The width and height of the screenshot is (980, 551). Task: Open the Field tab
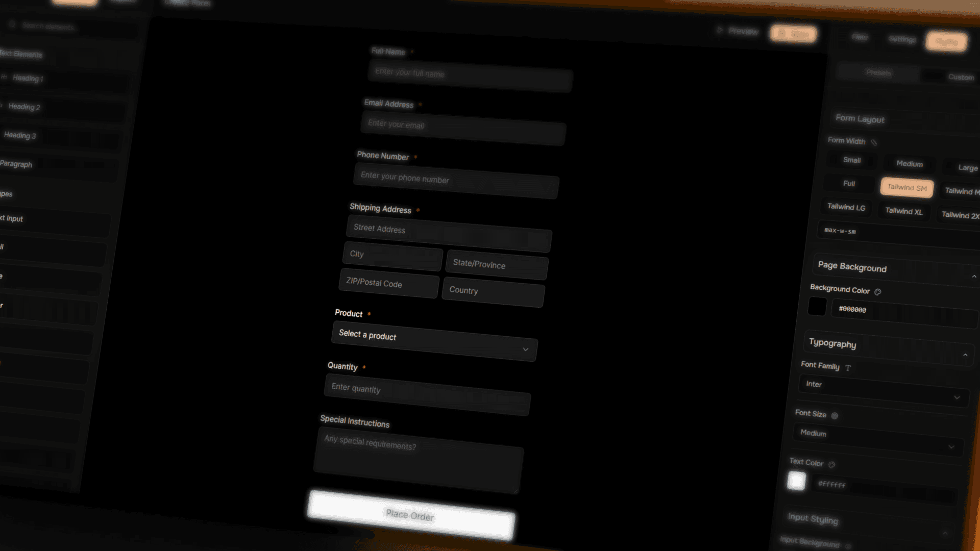coord(860,37)
